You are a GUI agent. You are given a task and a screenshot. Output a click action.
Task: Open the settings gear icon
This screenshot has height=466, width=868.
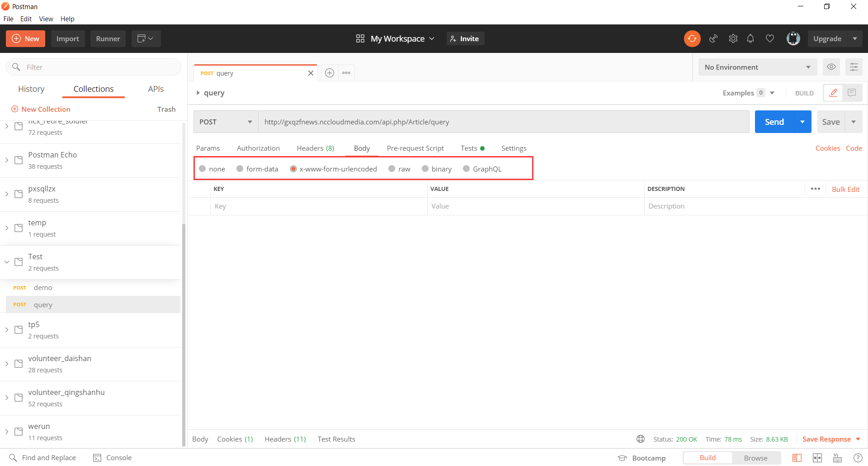coord(733,38)
